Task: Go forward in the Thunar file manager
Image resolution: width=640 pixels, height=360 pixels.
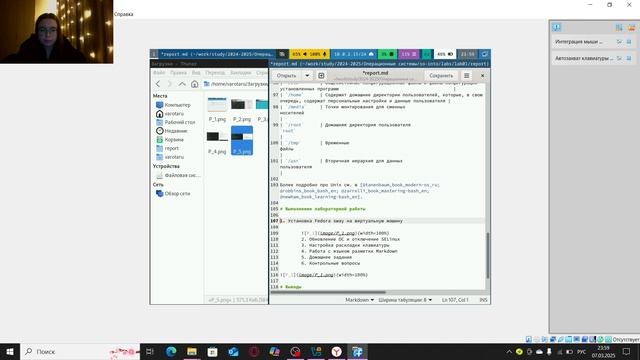Action: click(x=170, y=84)
